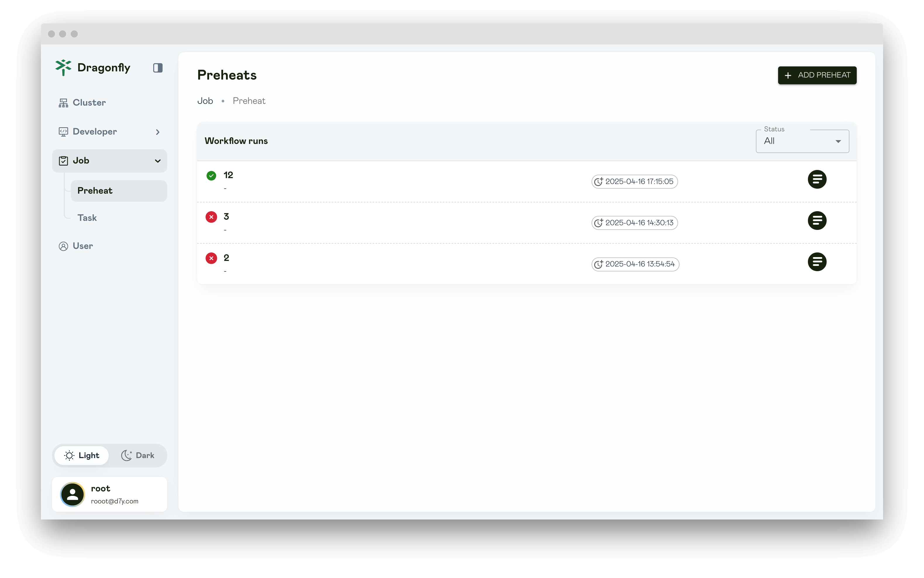Click the Job breadcrumb link
The image size is (924, 578).
point(205,101)
